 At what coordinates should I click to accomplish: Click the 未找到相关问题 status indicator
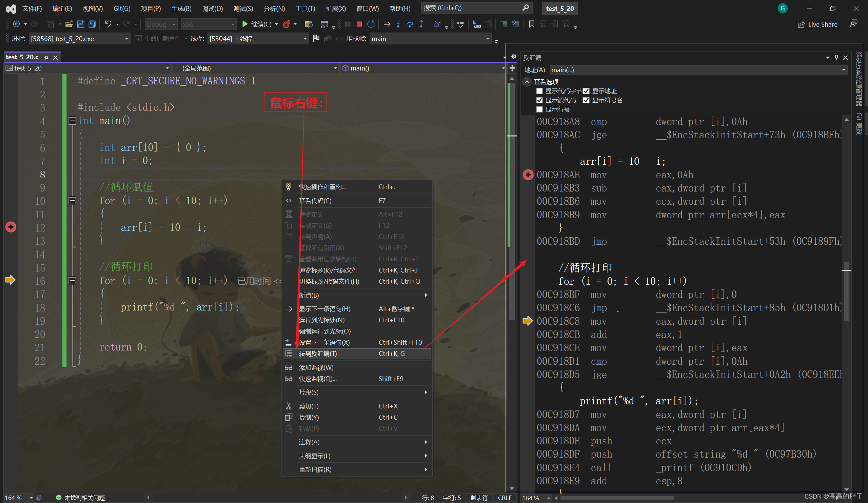[x=80, y=498]
